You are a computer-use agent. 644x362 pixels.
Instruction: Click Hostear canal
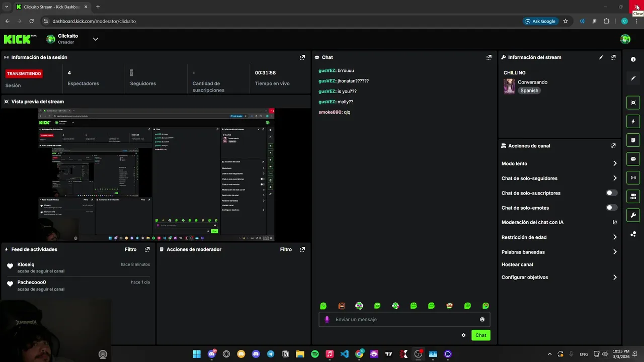coord(517,264)
